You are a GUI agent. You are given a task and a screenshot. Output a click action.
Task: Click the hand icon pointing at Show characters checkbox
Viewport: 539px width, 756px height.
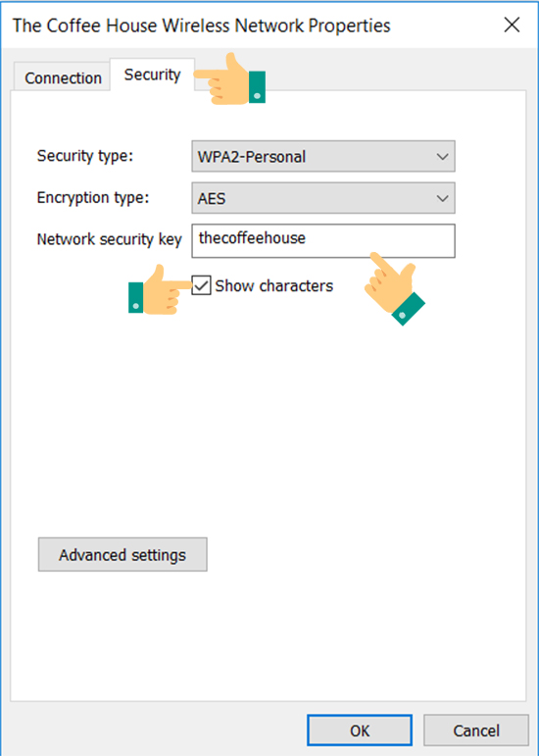click(160, 290)
